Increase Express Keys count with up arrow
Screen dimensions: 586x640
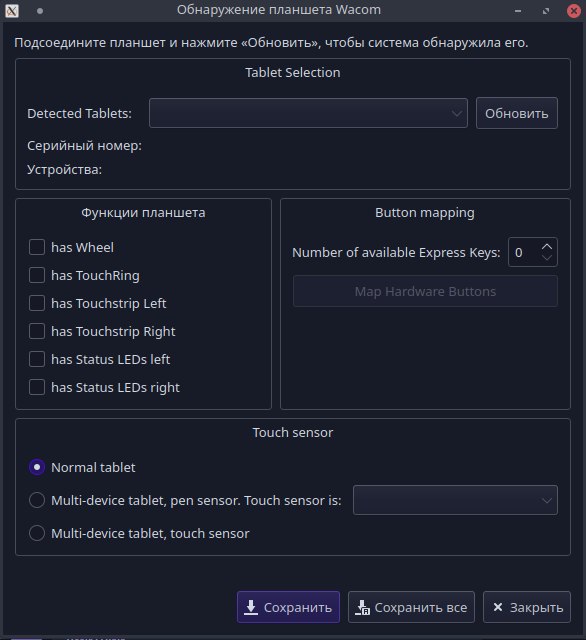[x=547, y=247]
